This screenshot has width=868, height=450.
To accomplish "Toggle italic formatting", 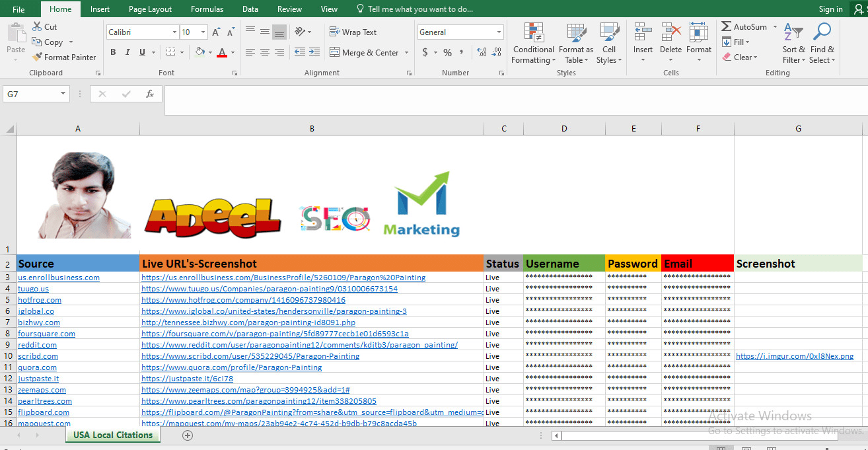I will click(x=127, y=52).
